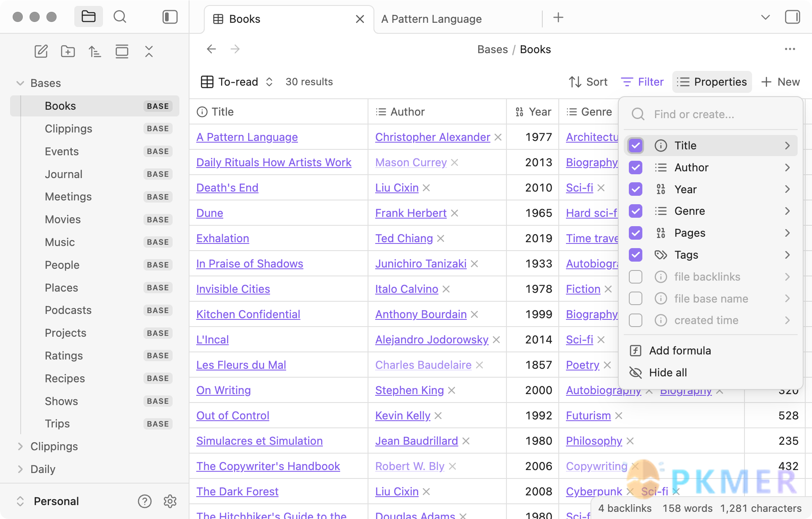Open the Invisible Cities link
The width and height of the screenshot is (812, 519).
233,289
